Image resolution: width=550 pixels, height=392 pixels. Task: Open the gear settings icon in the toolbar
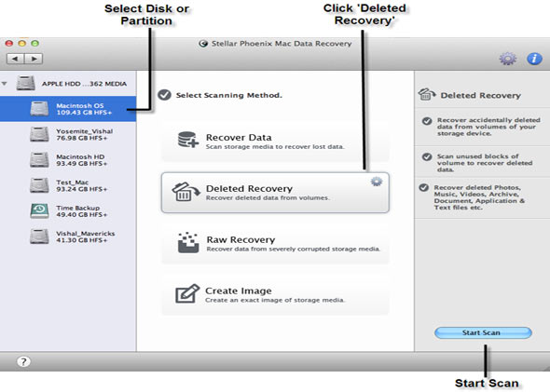click(507, 59)
